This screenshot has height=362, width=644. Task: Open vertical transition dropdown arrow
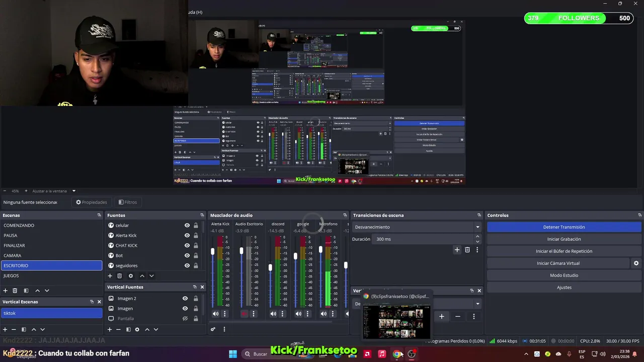(x=477, y=304)
